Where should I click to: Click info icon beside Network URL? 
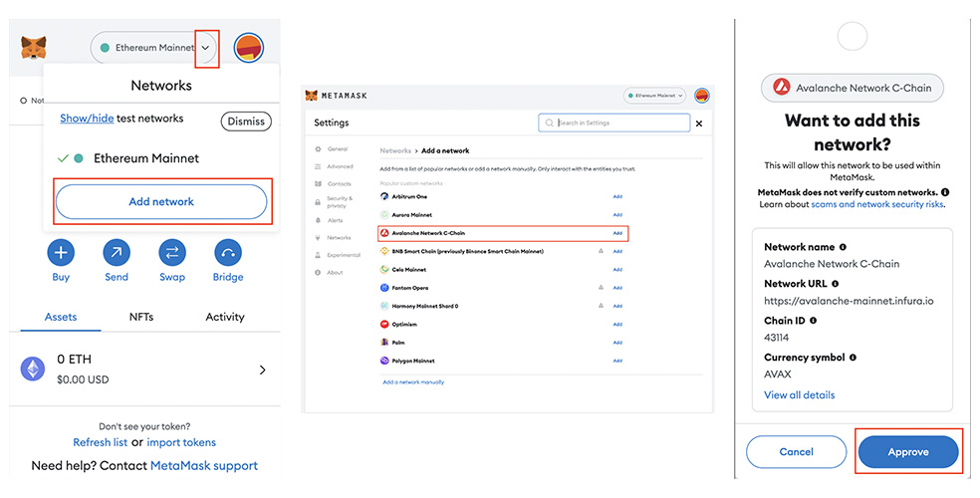(835, 284)
